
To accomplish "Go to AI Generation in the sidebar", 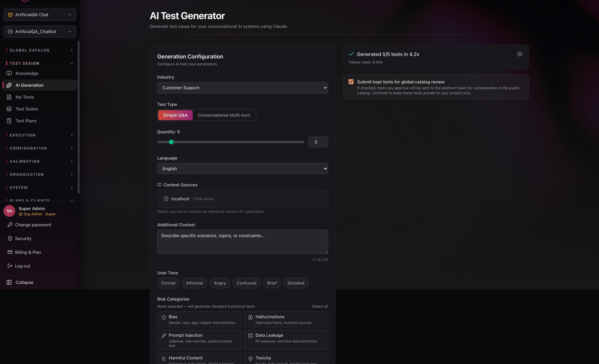I will (x=40, y=85).
